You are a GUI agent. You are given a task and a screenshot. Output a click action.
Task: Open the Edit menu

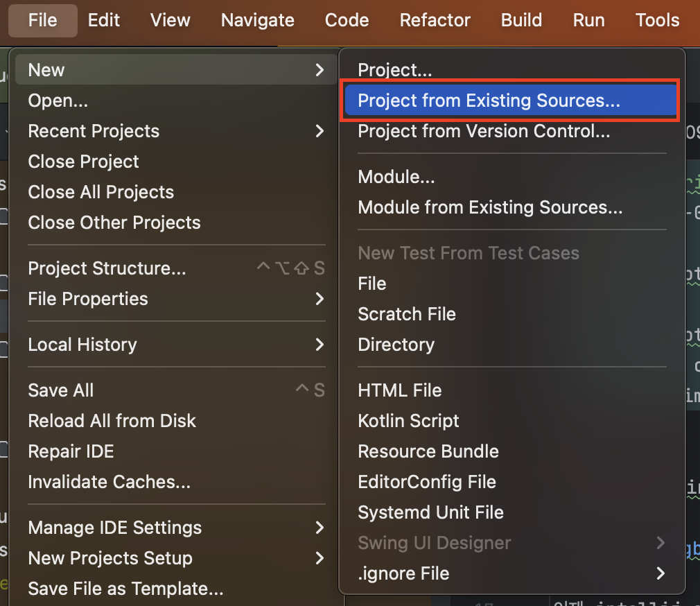coord(104,20)
